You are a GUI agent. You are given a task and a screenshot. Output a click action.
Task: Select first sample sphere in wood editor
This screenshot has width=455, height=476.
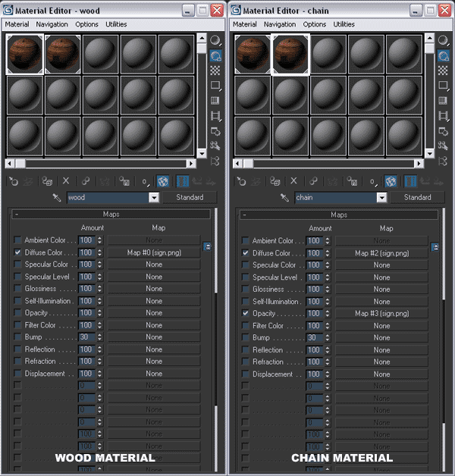point(24,54)
